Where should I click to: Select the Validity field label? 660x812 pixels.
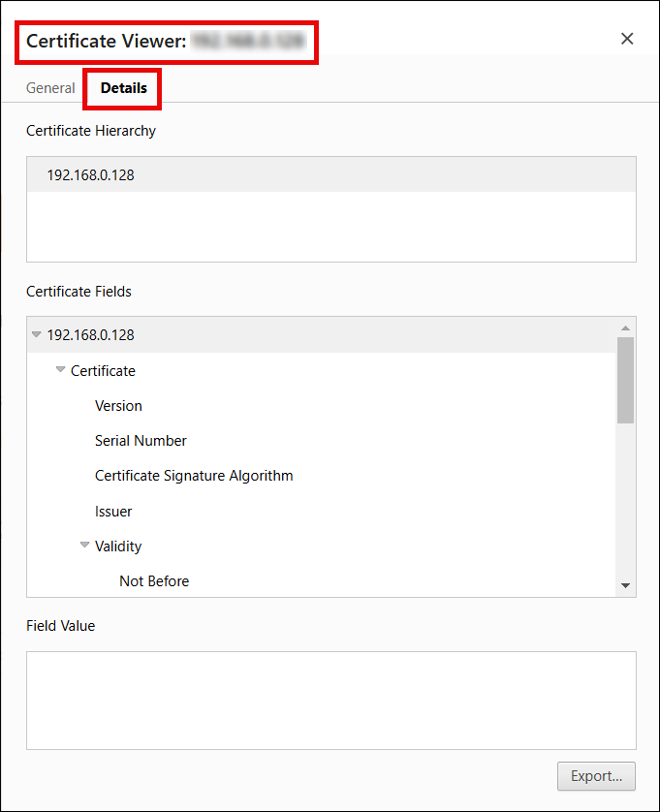[x=118, y=547]
